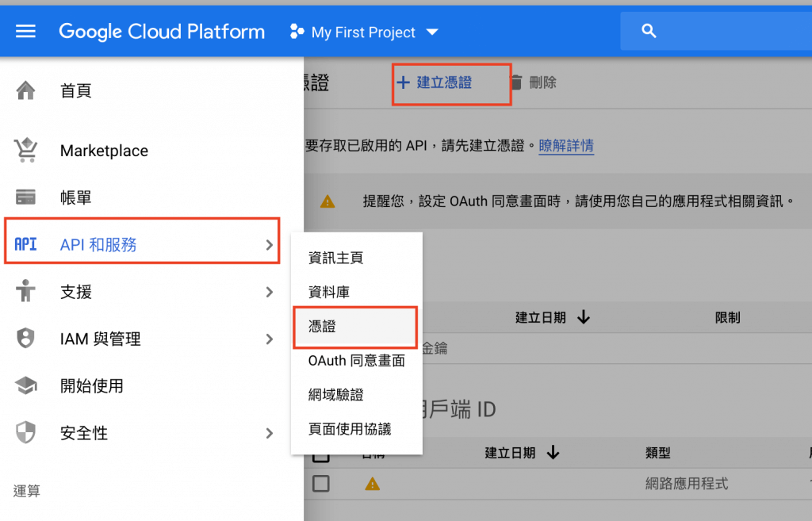Click the warning icon in the OAuth reminder

tap(327, 201)
